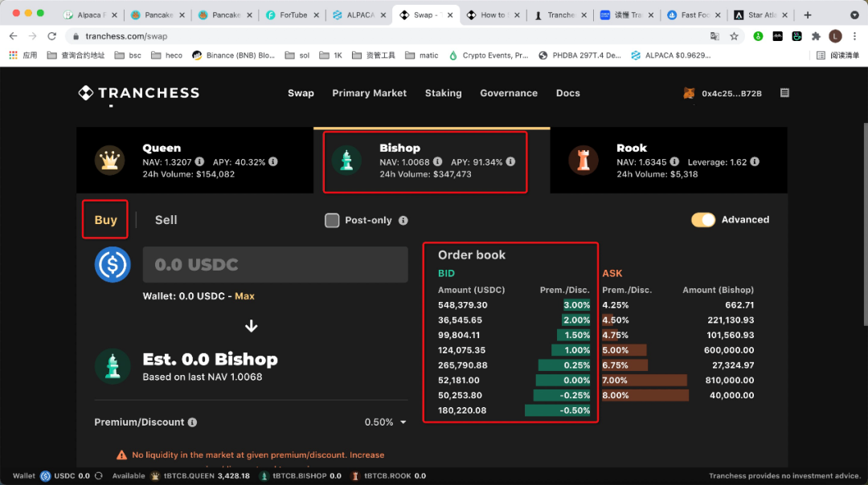Turn off the Advanced toggle
The height and width of the screenshot is (485, 868).
pyautogui.click(x=703, y=219)
